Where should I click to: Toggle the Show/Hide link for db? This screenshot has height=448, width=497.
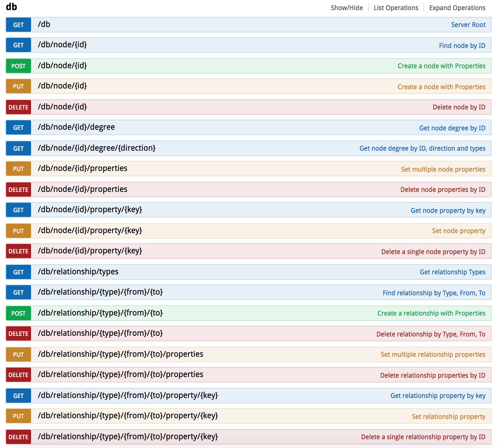[x=346, y=8]
